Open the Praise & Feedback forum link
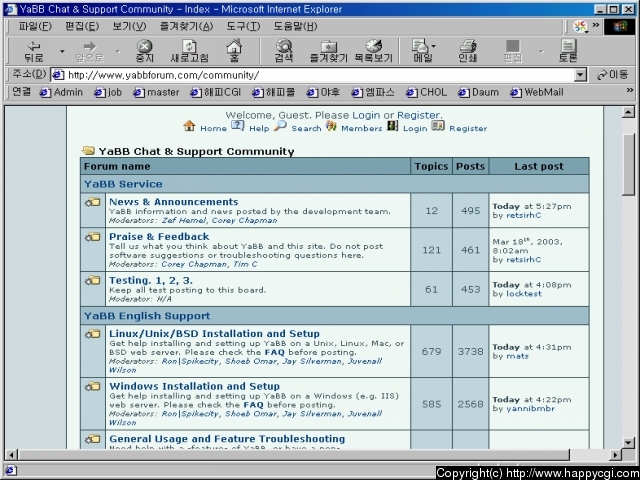The image size is (640, 480). click(159, 237)
